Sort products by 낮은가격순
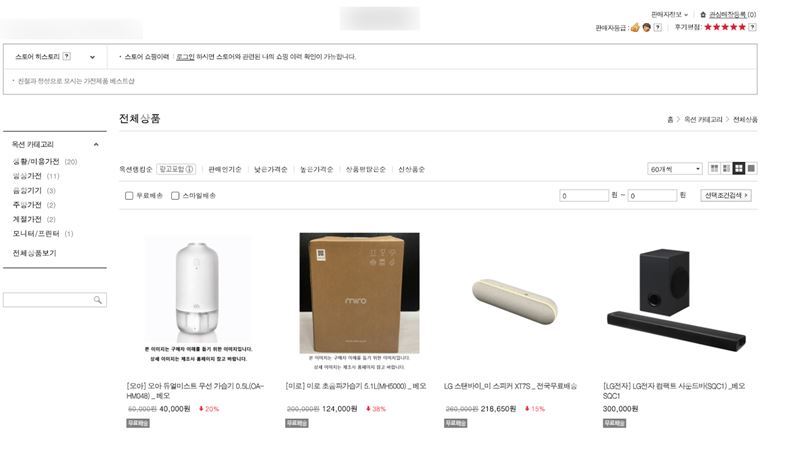 [271, 169]
